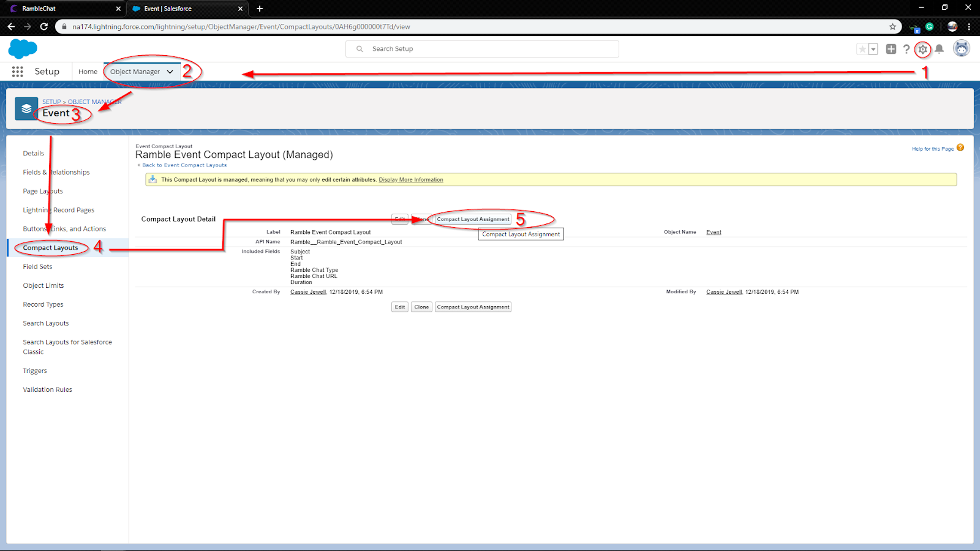The height and width of the screenshot is (551, 980).
Task: Open Lightning Record Pages in sidebar
Action: [59, 210]
